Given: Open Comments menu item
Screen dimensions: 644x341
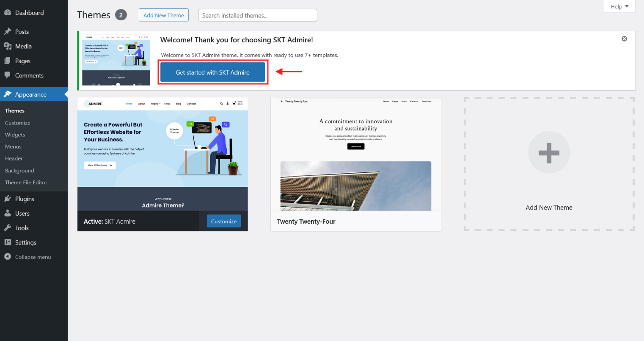Looking at the screenshot, I should pos(34,75).
